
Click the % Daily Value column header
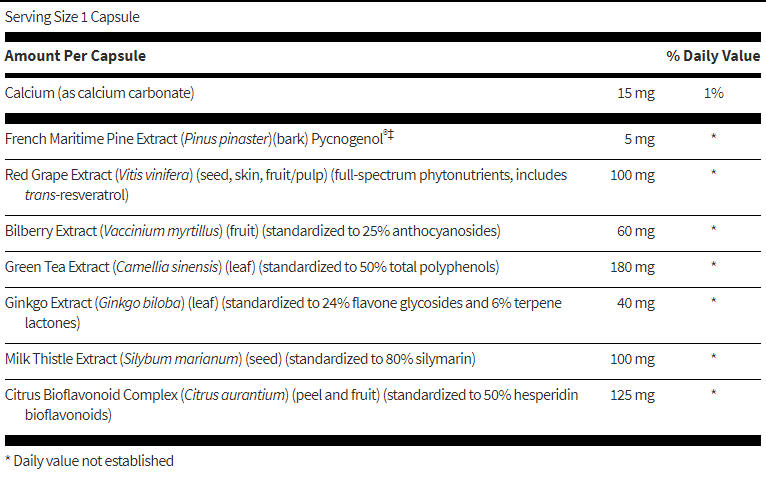point(713,56)
